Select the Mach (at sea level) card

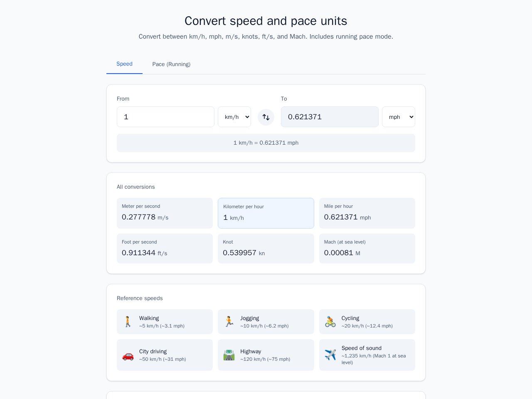367,249
